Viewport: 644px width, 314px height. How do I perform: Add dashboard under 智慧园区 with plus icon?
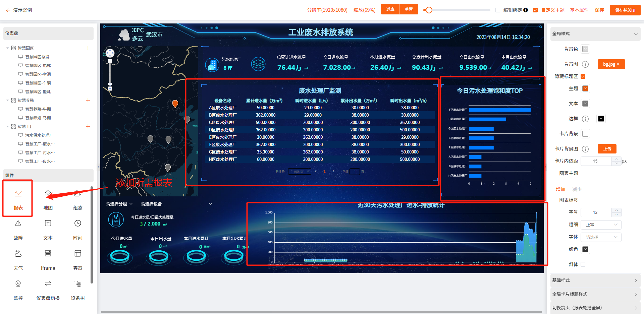pos(88,48)
